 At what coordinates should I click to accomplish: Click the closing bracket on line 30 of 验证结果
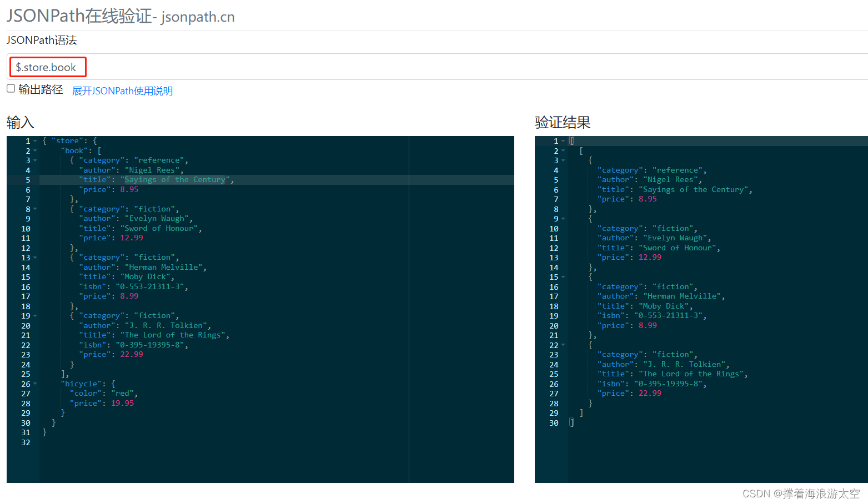[x=572, y=423]
